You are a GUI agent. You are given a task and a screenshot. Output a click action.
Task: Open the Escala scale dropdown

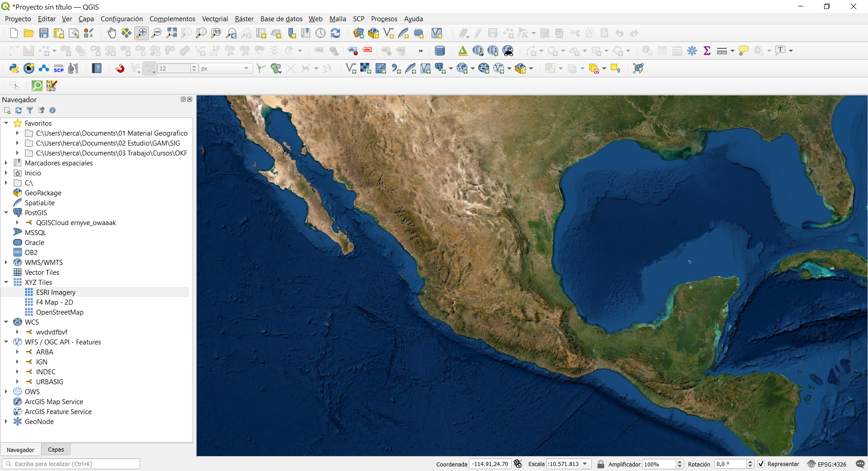point(585,464)
